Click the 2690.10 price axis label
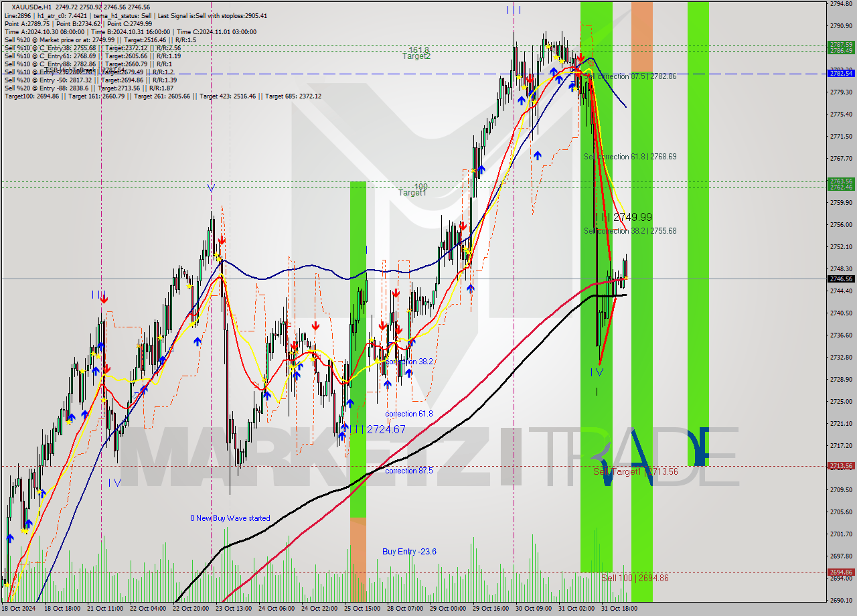This screenshot has height=616, width=857. pyautogui.click(x=841, y=600)
